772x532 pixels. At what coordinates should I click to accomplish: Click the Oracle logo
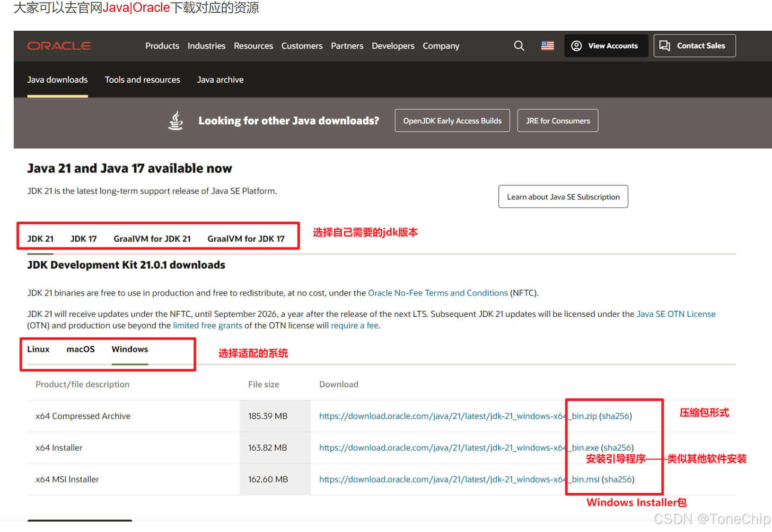click(x=59, y=46)
